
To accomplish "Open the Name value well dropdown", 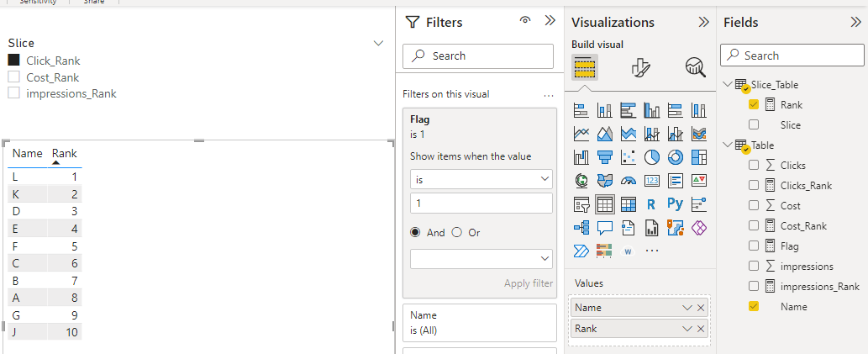I will click(x=687, y=308).
